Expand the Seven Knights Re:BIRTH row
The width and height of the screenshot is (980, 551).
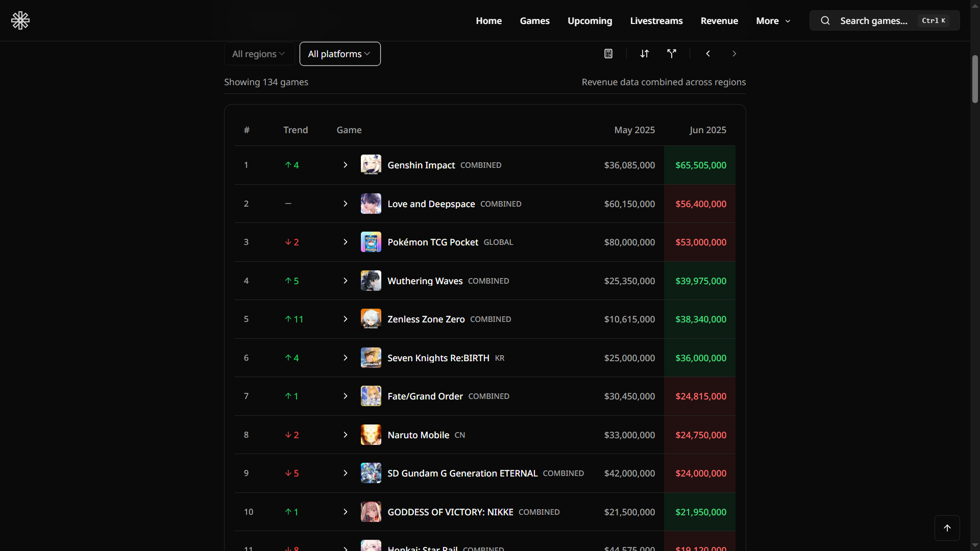point(346,358)
